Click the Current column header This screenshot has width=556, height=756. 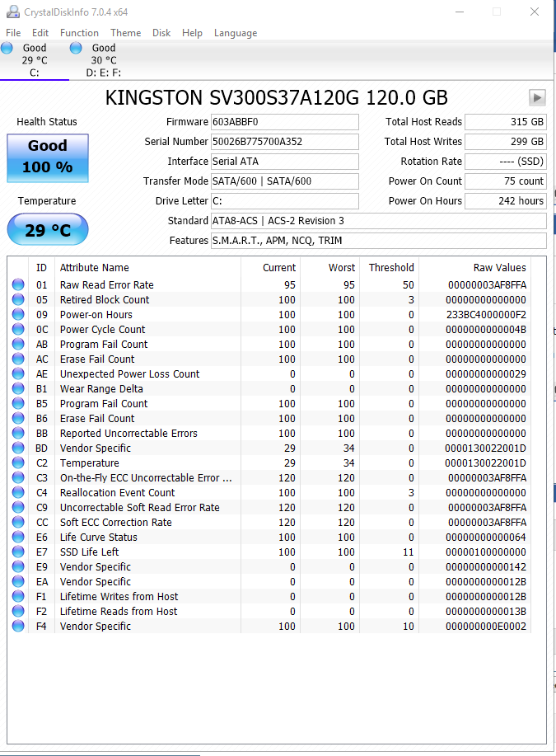270,268
